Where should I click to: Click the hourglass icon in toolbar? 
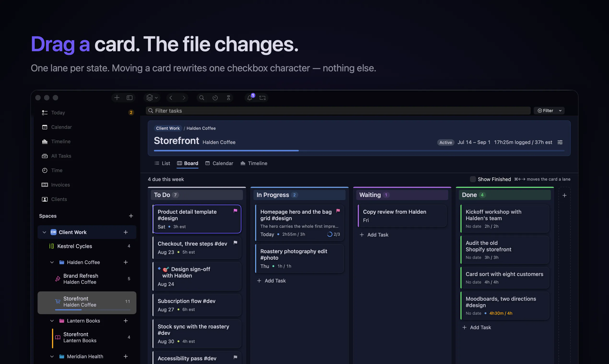point(228,98)
